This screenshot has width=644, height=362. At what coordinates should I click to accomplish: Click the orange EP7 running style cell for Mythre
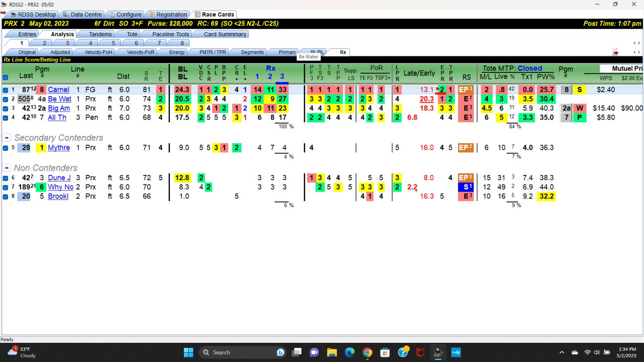466,148
